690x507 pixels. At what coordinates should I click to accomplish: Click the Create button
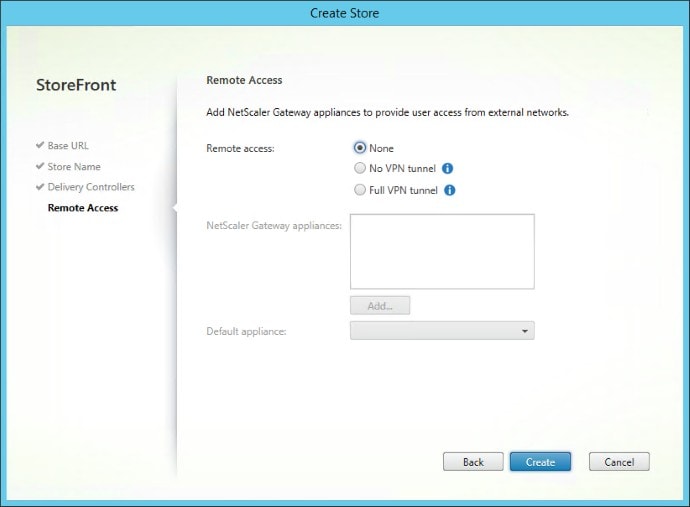(540, 462)
